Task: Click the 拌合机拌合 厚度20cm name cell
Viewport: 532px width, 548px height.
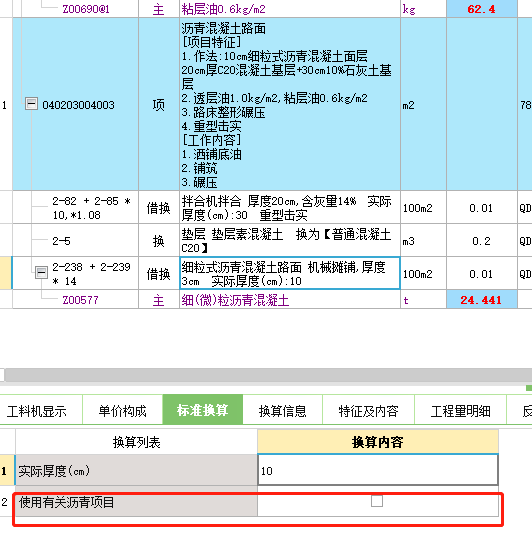Action: coord(290,208)
